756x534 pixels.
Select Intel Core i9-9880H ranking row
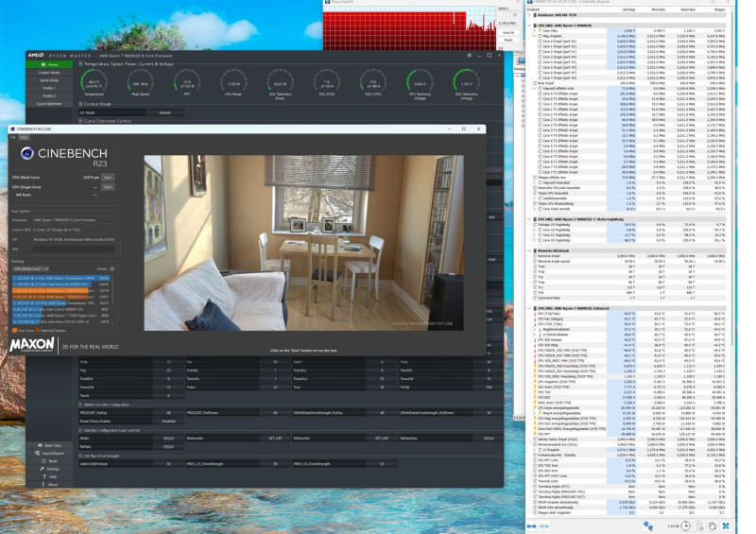tap(61, 309)
